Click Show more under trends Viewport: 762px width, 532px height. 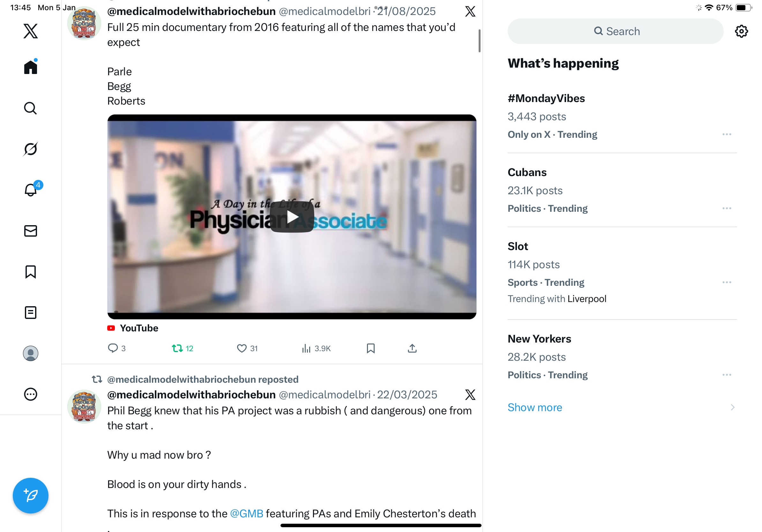click(x=535, y=407)
